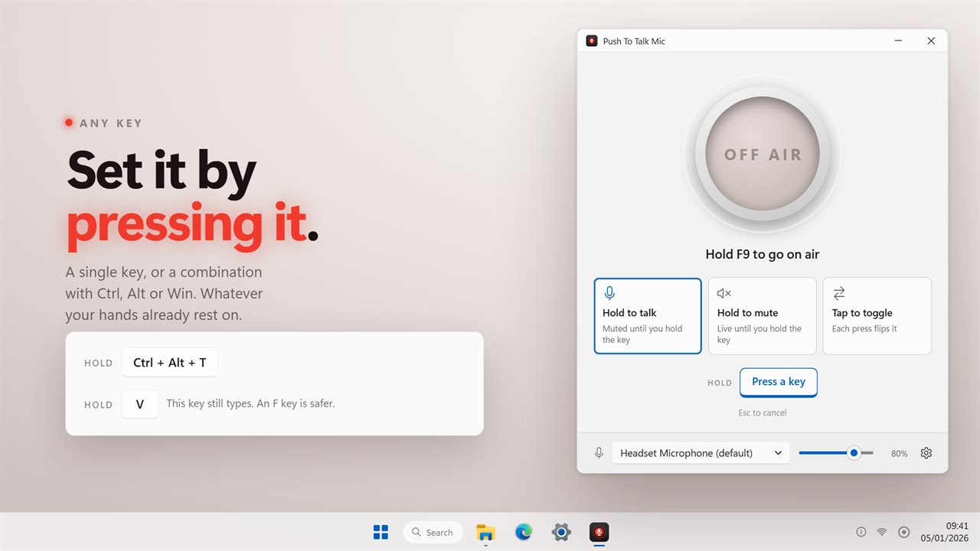Screen dimensions: 980x551
Task: Click the info icon in the system tray
Action: 861,532
